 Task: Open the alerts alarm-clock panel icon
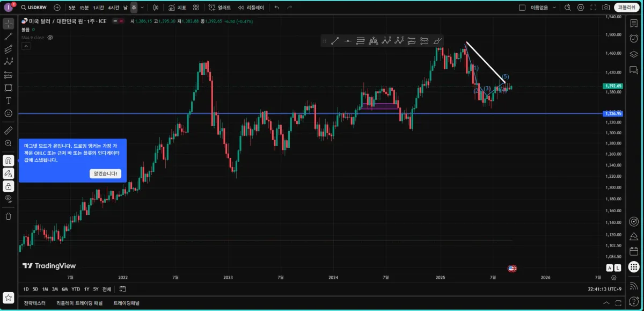[634, 38]
